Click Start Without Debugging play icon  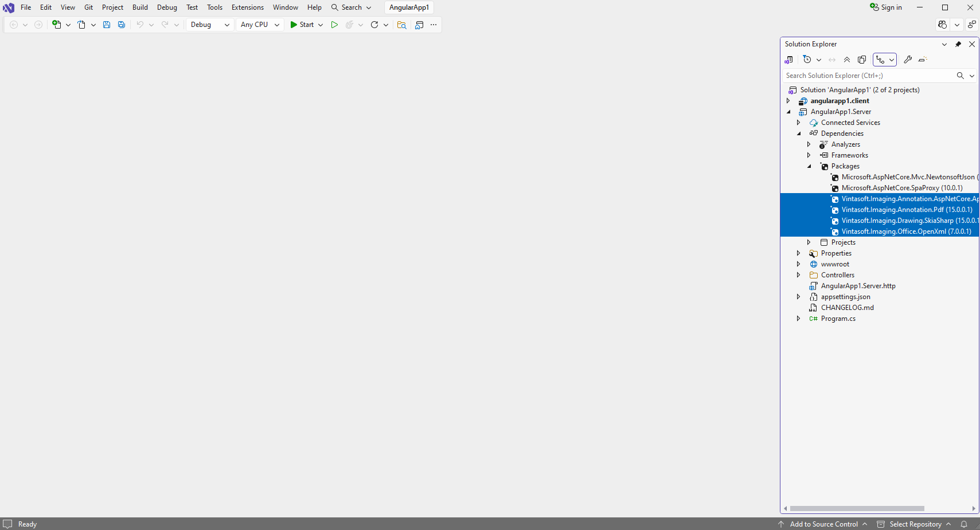pyautogui.click(x=334, y=25)
